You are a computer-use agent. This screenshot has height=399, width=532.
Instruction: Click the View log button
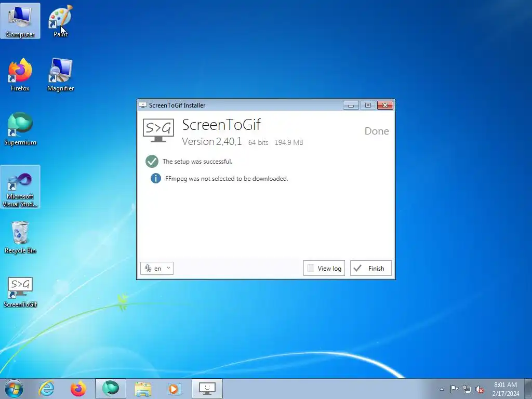click(324, 269)
